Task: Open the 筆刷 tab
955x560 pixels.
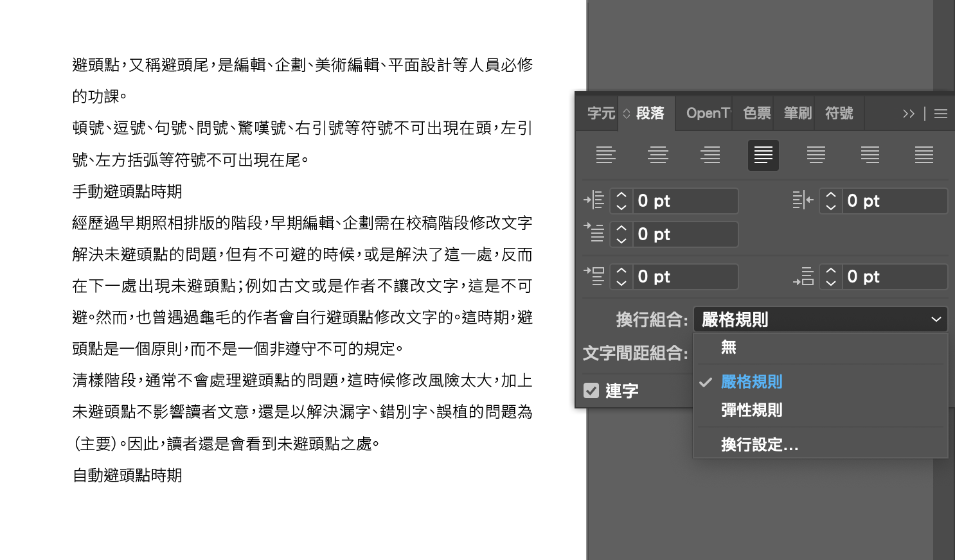Action: [797, 114]
